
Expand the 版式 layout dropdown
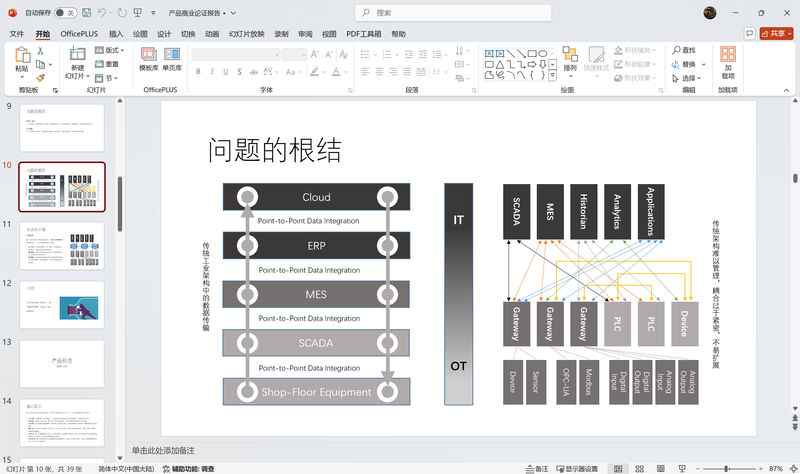(x=110, y=50)
